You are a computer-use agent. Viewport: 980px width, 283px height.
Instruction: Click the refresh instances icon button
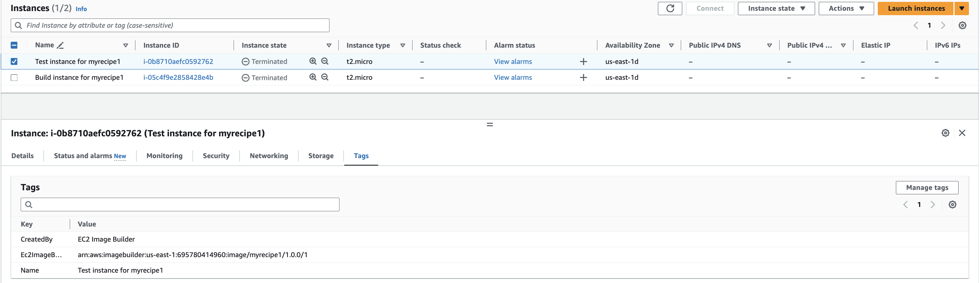[x=670, y=8]
